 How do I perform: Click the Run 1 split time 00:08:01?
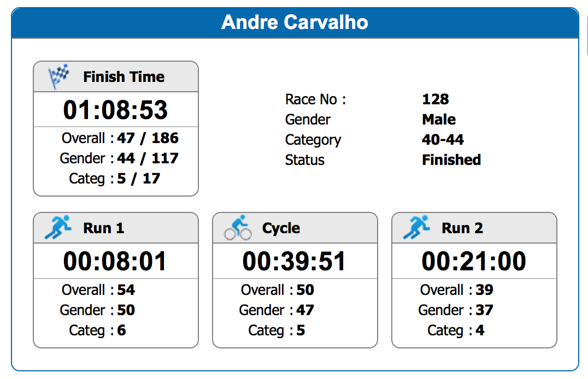click(115, 262)
